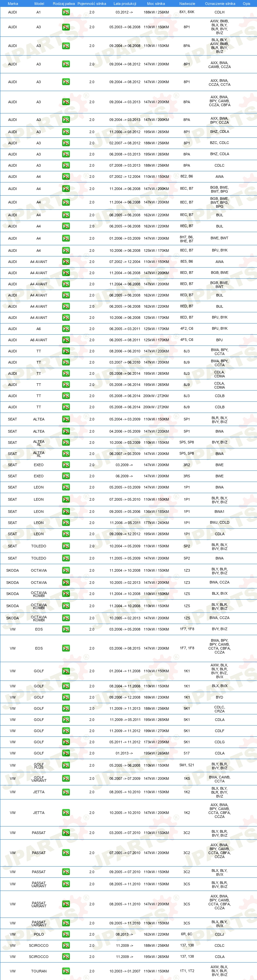Screen dimensions: 257x980
Task: Click the Opis column header
Action: tap(247, 3)
